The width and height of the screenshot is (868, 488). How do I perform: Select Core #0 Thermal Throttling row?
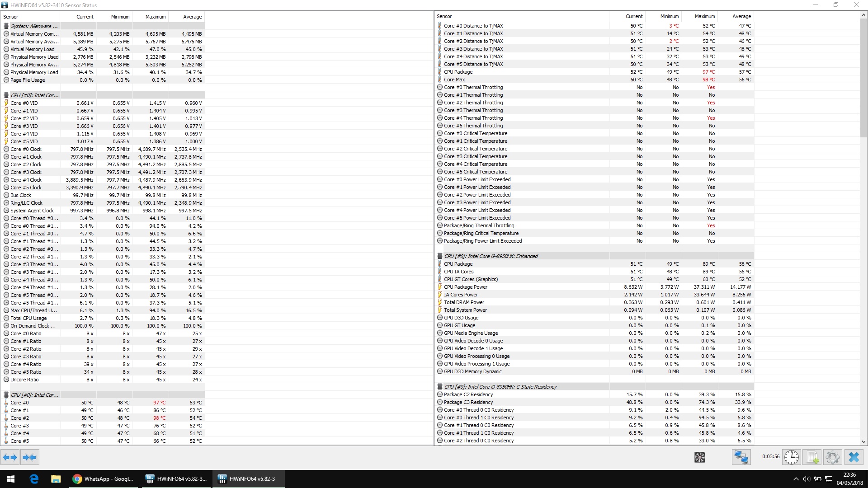click(594, 87)
